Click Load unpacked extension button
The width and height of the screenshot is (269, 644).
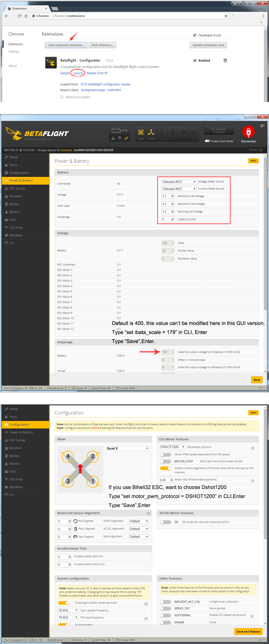(x=66, y=45)
